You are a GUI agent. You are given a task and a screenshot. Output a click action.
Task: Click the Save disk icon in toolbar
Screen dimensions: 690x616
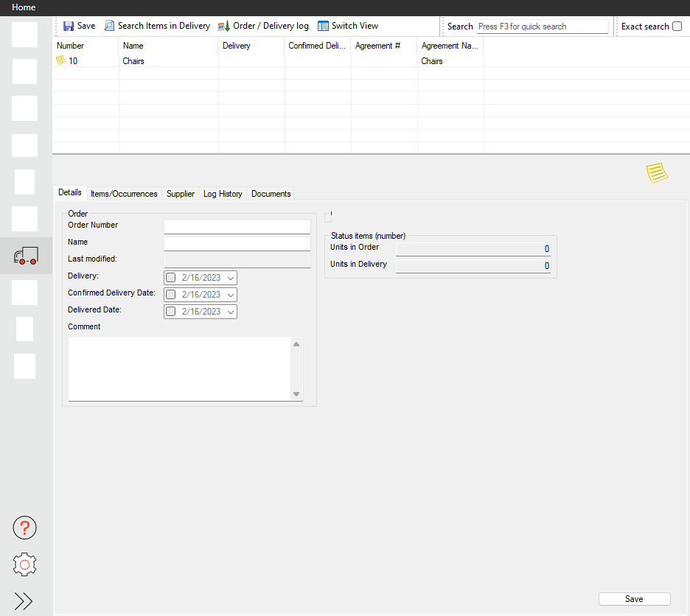[x=69, y=26]
